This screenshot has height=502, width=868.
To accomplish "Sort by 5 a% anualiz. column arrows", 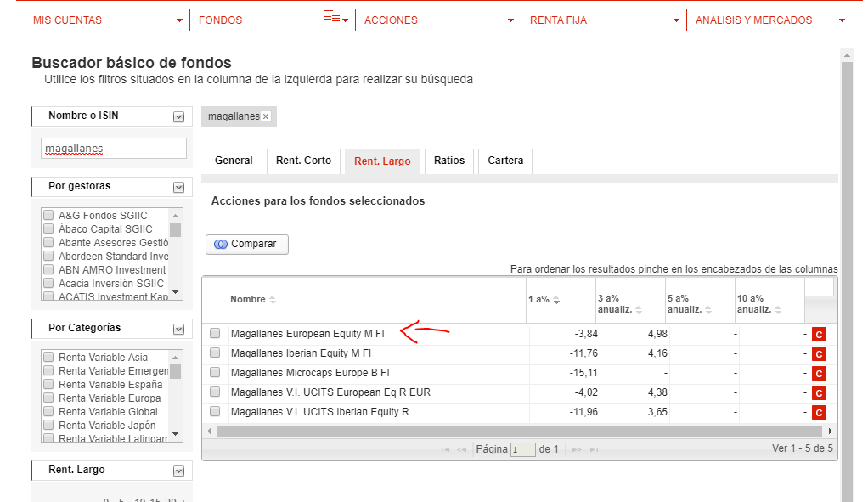I will point(708,310).
